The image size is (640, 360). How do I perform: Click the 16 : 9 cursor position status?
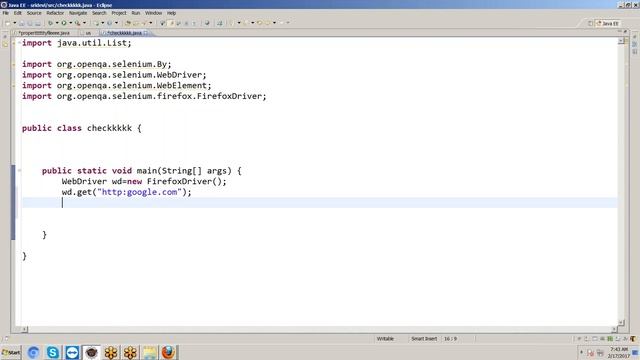(x=450, y=339)
